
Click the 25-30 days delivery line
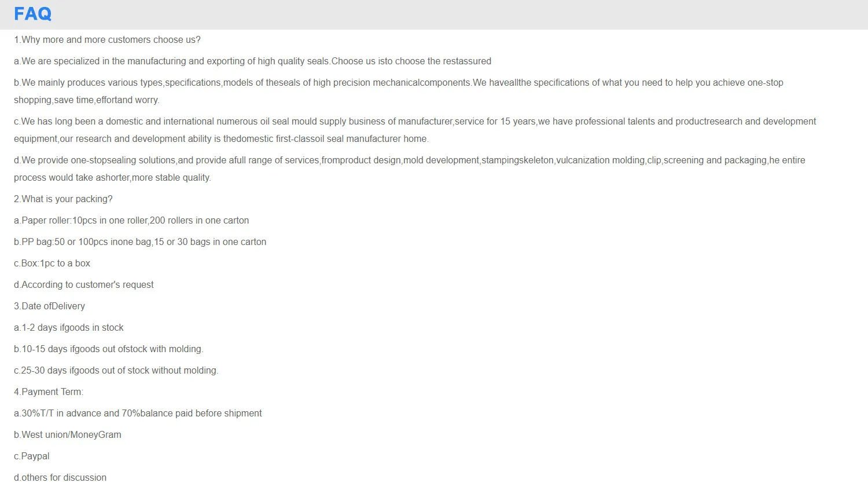(x=116, y=371)
